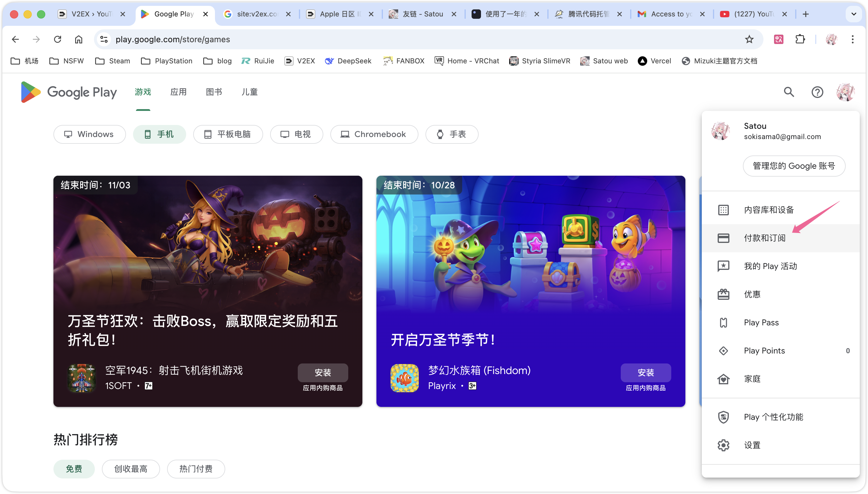Image resolution: width=868 pixels, height=494 pixels.
Task: Select the 平板电脑 device filter chip
Action: tap(228, 134)
